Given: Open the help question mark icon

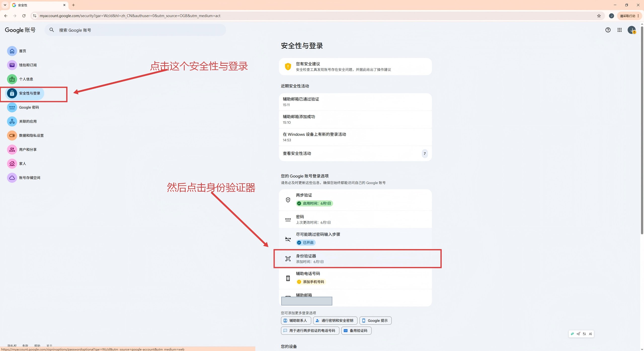Looking at the screenshot, I should coord(608,30).
